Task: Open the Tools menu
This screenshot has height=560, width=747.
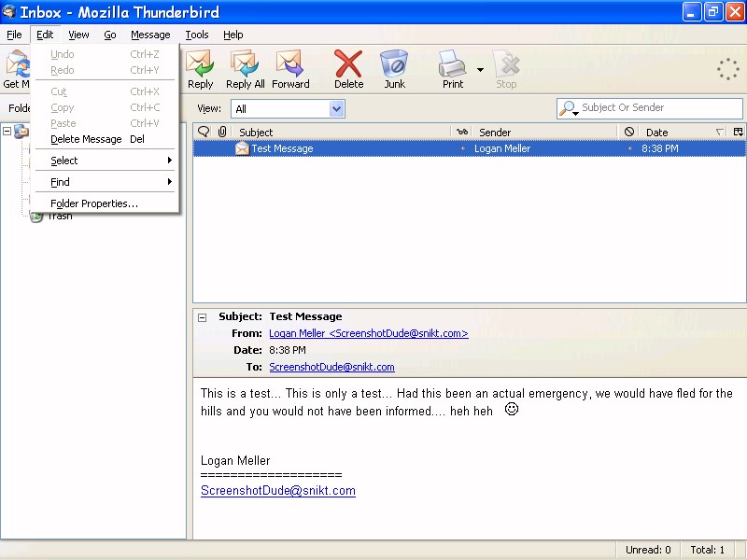Action: point(197,35)
